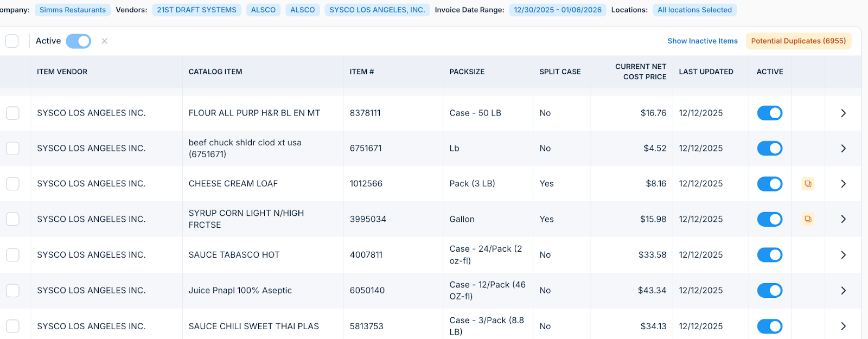Click item number 6751671
The width and height of the screenshot is (868, 339).
tap(366, 149)
